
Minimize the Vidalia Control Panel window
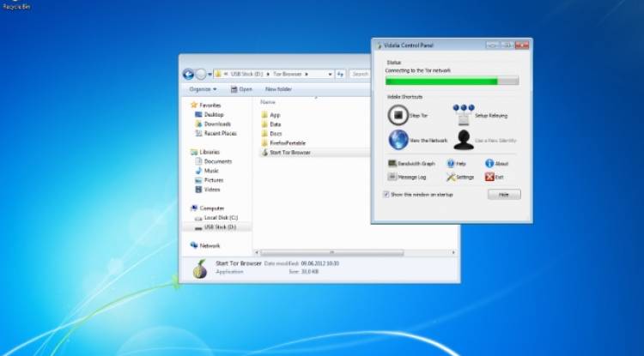pyautogui.click(x=493, y=45)
